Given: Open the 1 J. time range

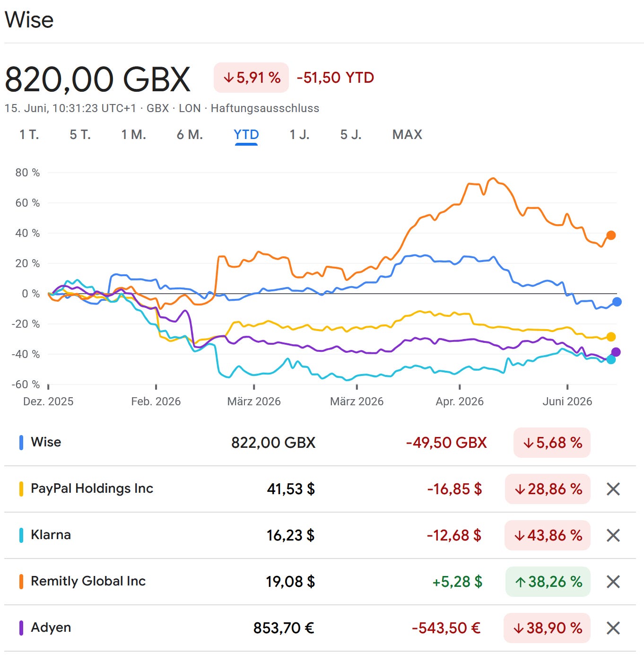Looking at the screenshot, I should 300,135.
